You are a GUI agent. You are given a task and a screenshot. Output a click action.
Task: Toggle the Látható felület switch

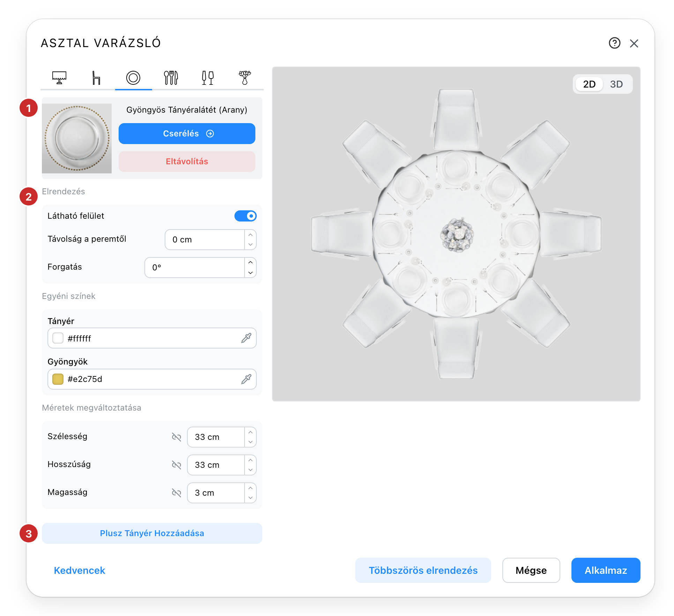pos(246,216)
